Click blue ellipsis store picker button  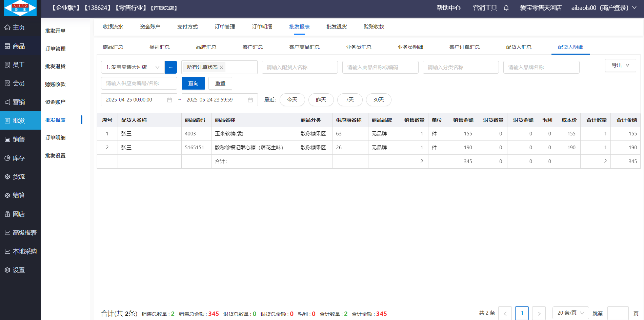coord(171,67)
